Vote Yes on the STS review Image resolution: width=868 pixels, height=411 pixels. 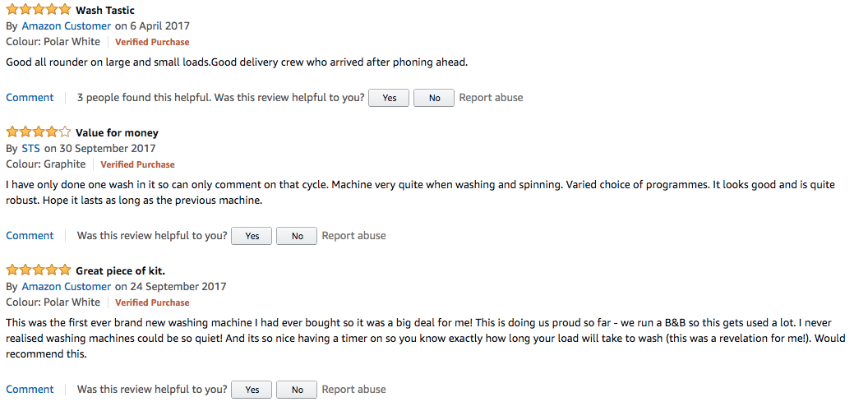coord(252,236)
